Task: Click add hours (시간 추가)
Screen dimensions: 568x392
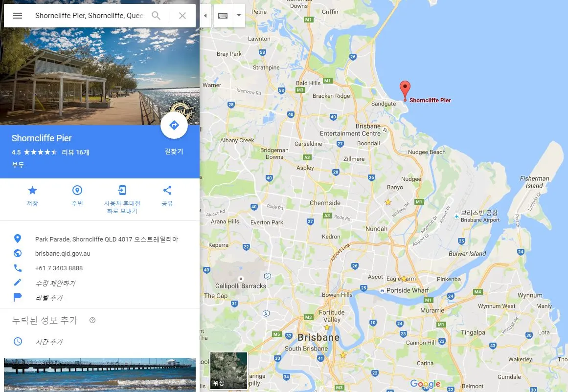Action: point(49,342)
